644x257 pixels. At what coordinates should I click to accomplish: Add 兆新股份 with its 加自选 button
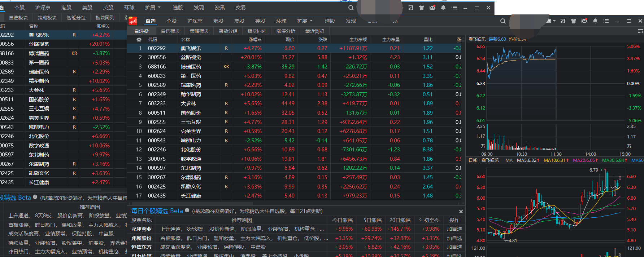454,238
